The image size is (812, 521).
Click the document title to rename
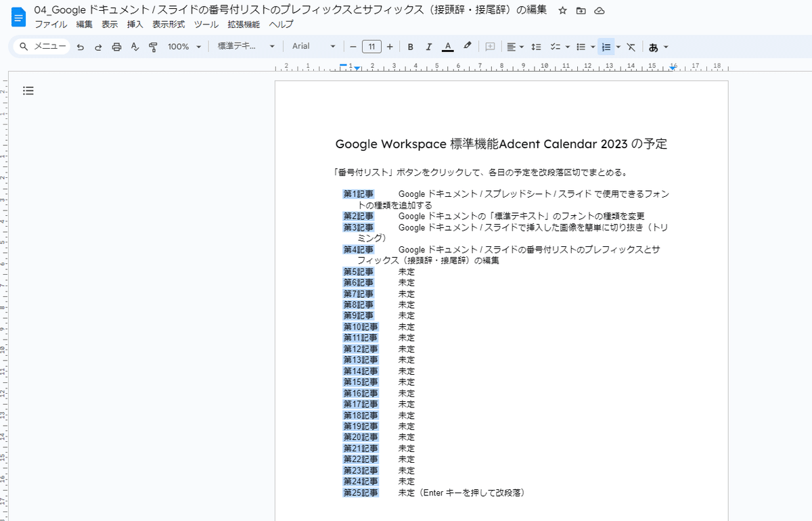290,10
